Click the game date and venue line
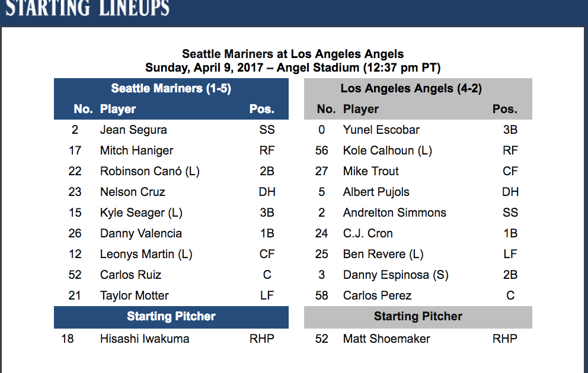588x373 pixels. tap(293, 67)
